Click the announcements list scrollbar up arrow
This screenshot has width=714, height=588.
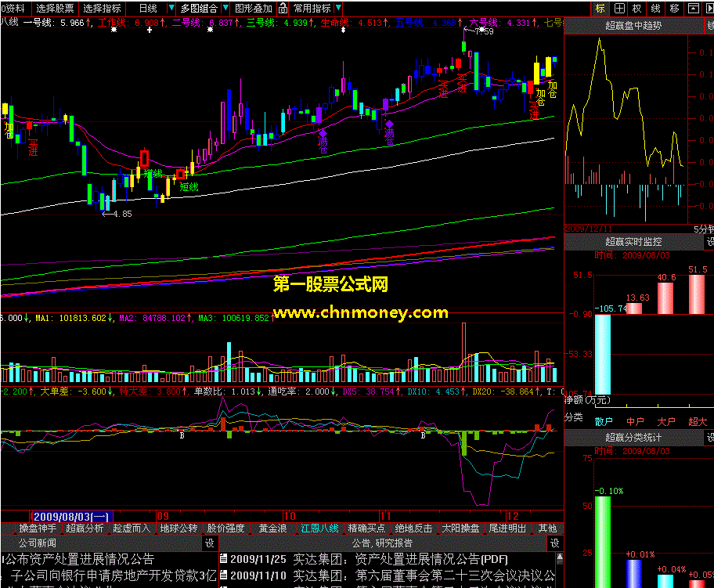pos(560,557)
